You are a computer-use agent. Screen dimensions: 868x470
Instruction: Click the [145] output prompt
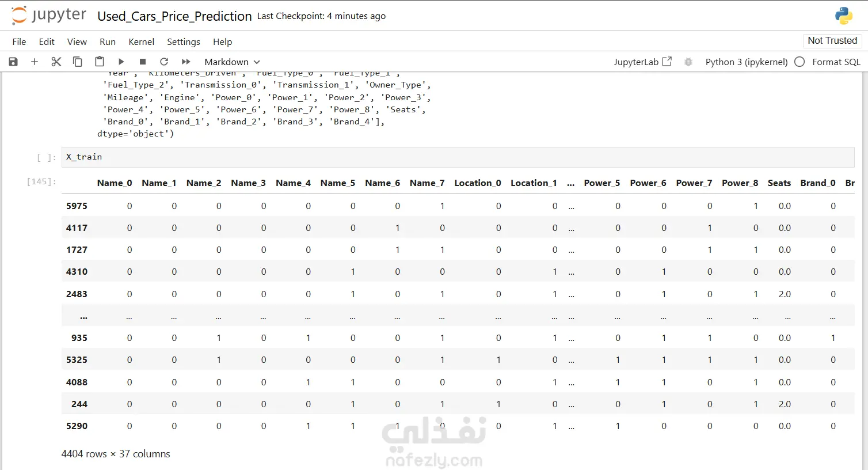coord(41,181)
